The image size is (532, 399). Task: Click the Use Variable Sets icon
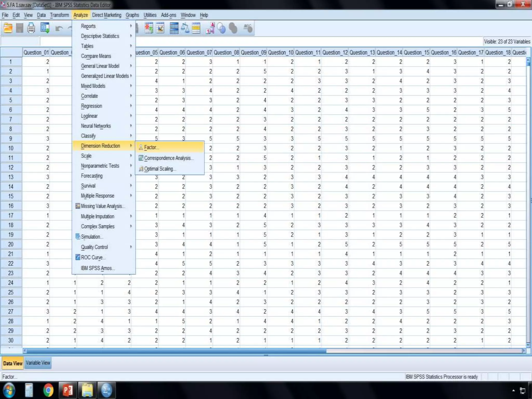(221, 28)
